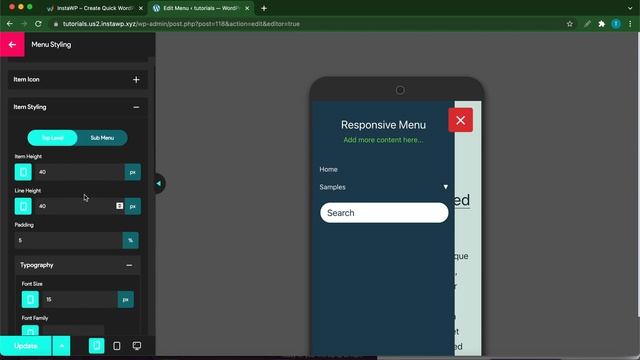Image resolution: width=640 pixels, height=360 pixels.
Task: Change Padding percent unit
Action: coord(131,240)
